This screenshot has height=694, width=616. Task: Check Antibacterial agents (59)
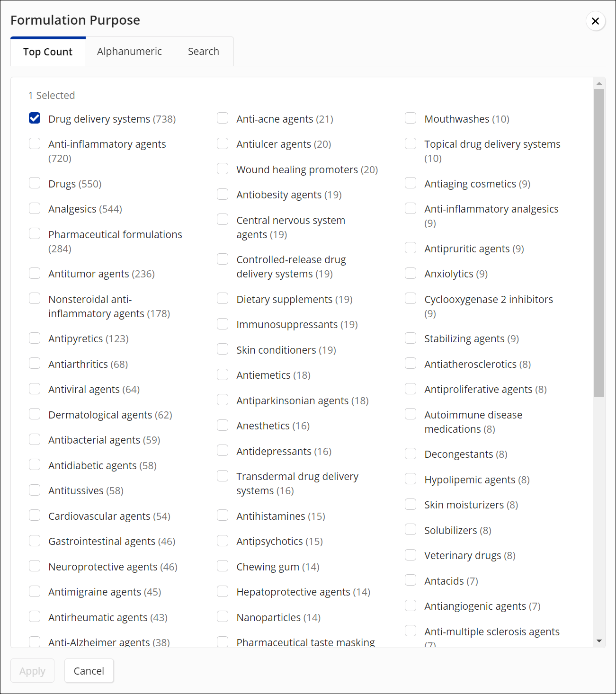pos(35,439)
